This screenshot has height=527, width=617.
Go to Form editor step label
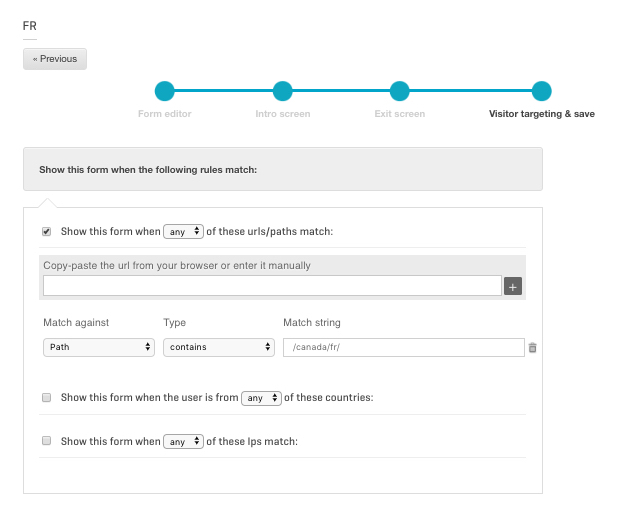(164, 114)
